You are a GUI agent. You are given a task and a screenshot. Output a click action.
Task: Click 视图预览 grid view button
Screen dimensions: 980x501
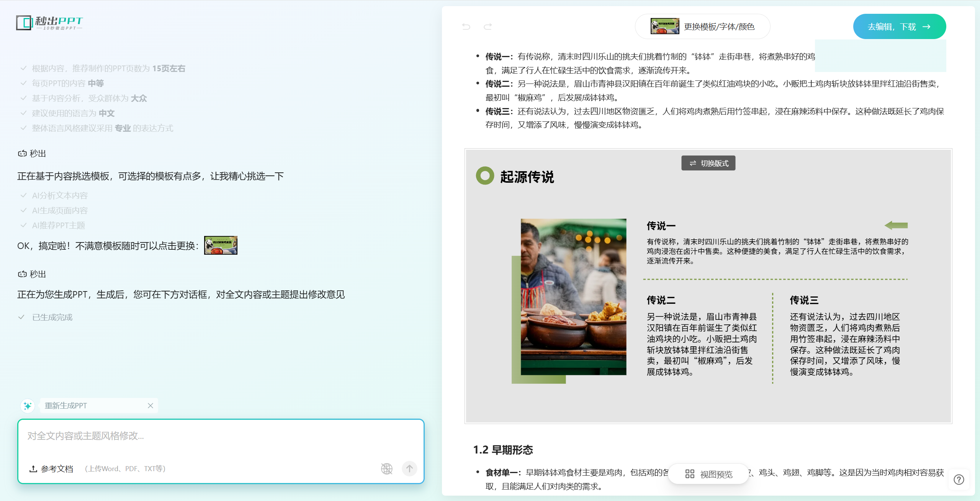click(708, 474)
